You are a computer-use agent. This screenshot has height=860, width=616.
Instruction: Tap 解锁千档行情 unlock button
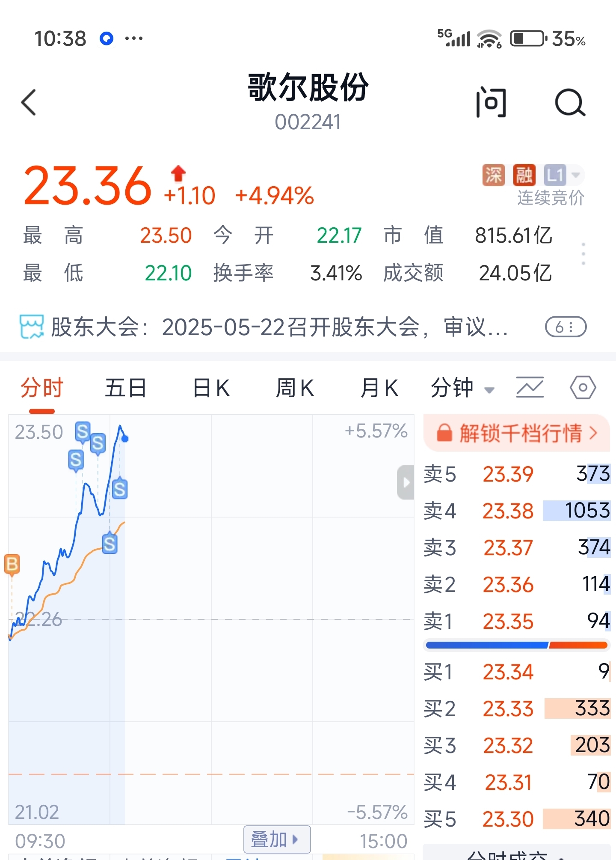pyautogui.click(x=517, y=433)
